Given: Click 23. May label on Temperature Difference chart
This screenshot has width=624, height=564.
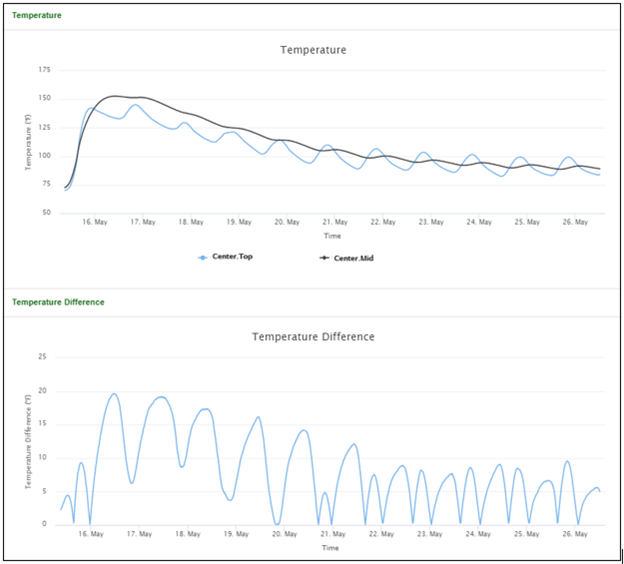Looking at the screenshot, I should (430, 534).
